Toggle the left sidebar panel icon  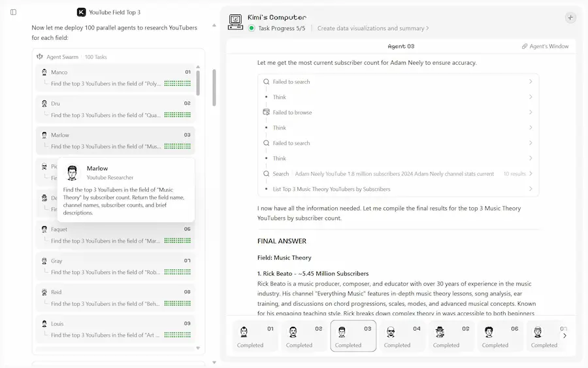[x=14, y=12]
